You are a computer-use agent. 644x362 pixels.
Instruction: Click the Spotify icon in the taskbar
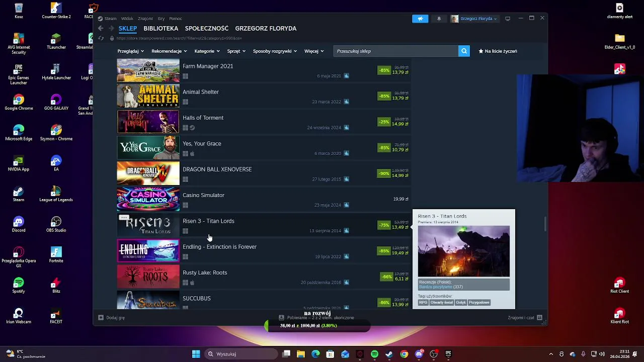pos(374,354)
